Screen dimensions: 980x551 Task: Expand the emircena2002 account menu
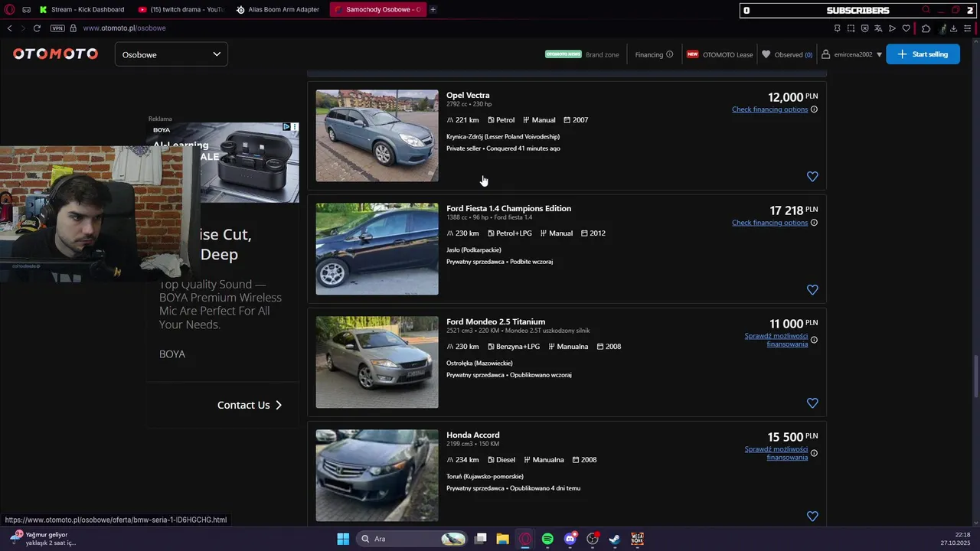pyautogui.click(x=851, y=54)
